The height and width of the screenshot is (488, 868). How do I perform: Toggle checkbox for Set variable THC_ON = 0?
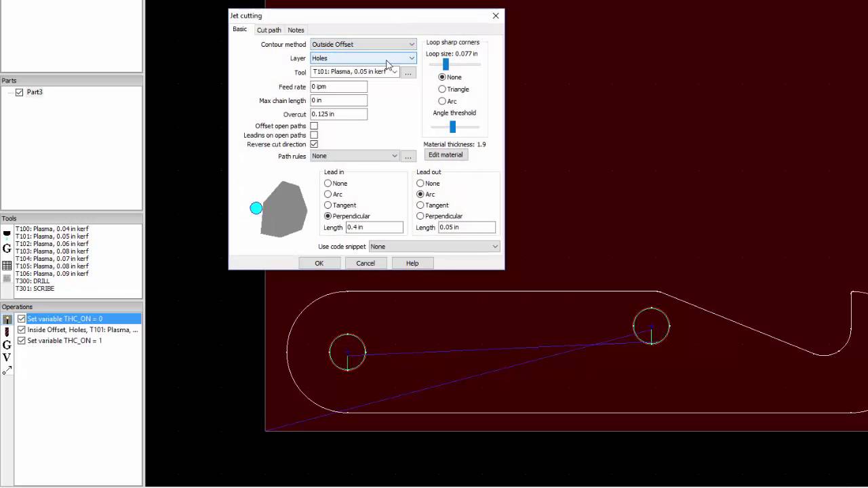[x=22, y=319]
